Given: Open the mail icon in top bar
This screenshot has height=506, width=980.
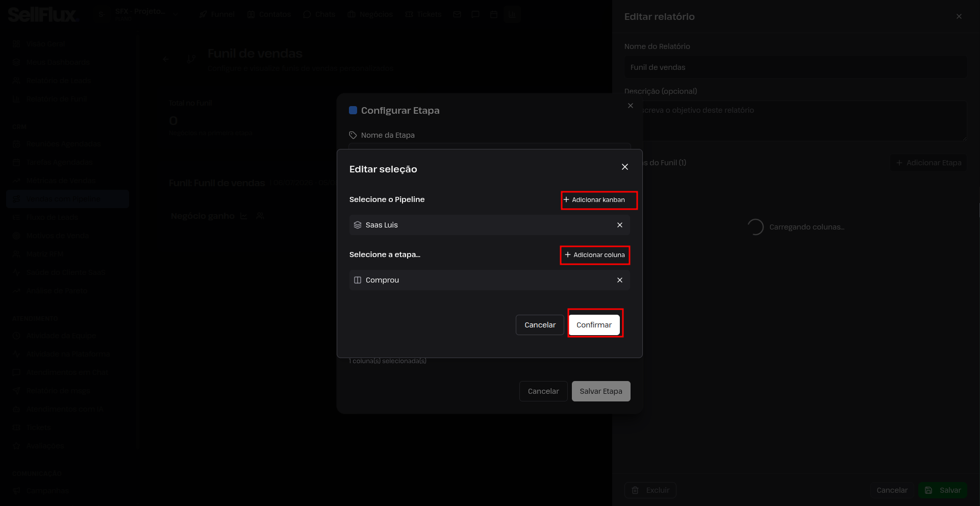Looking at the screenshot, I should 457,14.
